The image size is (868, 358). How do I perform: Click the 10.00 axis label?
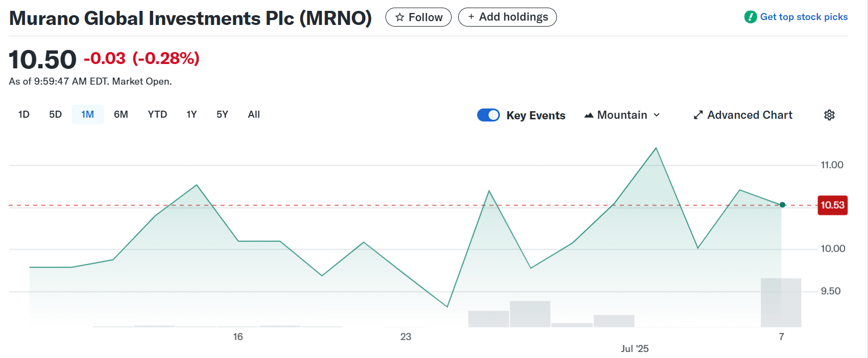[x=833, y=248]
